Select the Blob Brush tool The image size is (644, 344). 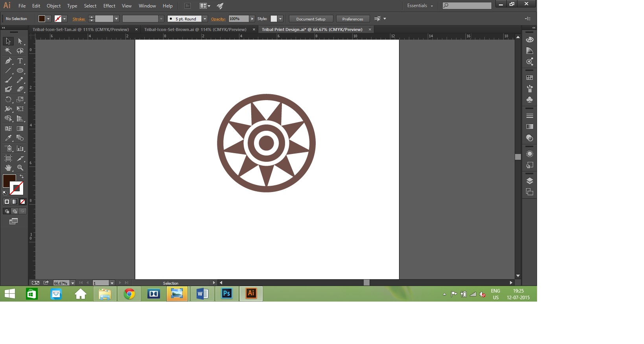coord(8,89)
